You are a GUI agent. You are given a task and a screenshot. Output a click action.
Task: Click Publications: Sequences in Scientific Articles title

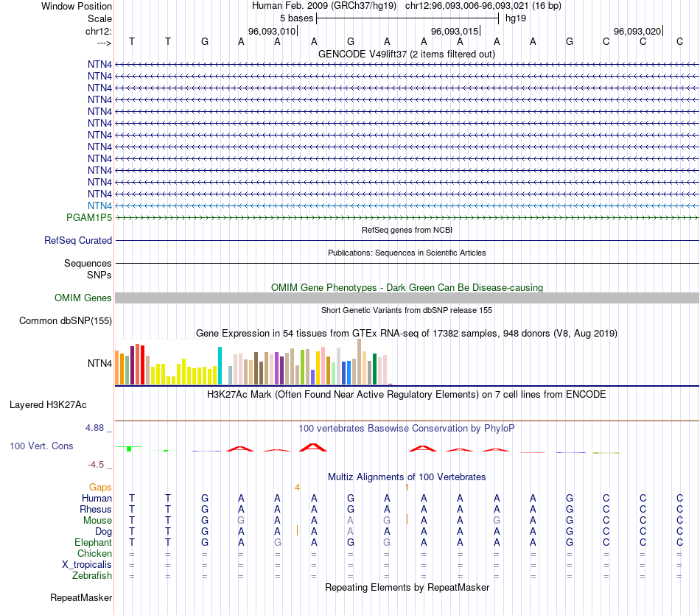pos(407,253)
